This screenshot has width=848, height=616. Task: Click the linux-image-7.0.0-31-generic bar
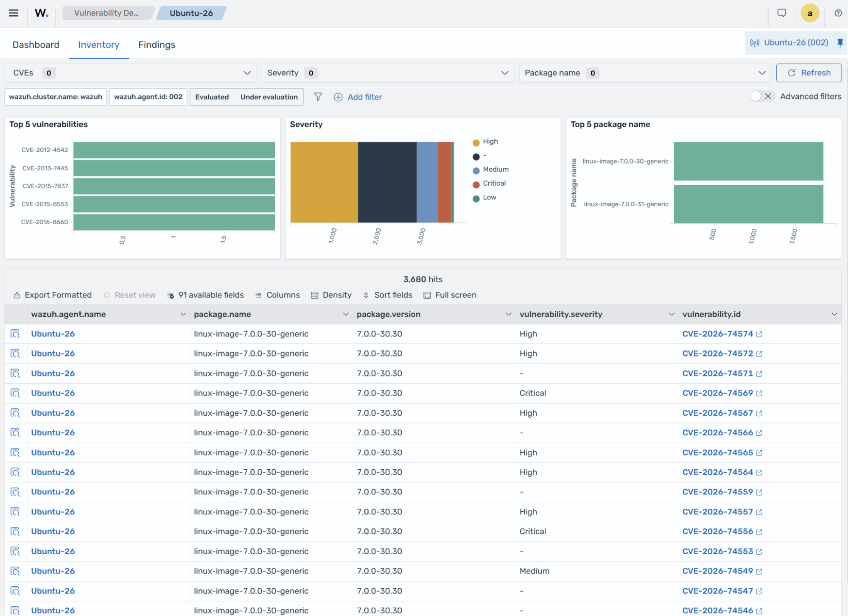click(x=748, y=204)
